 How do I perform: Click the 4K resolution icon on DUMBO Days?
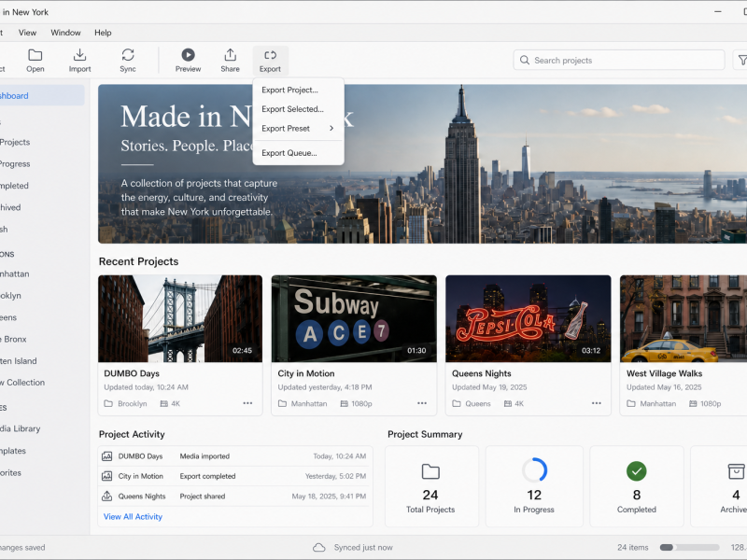click(164, 403)
